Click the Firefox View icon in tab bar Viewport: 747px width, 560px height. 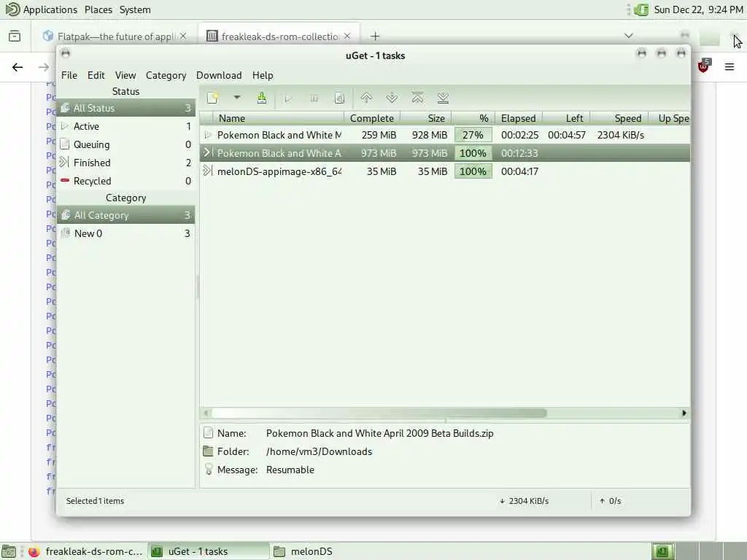tap(15, 36)
